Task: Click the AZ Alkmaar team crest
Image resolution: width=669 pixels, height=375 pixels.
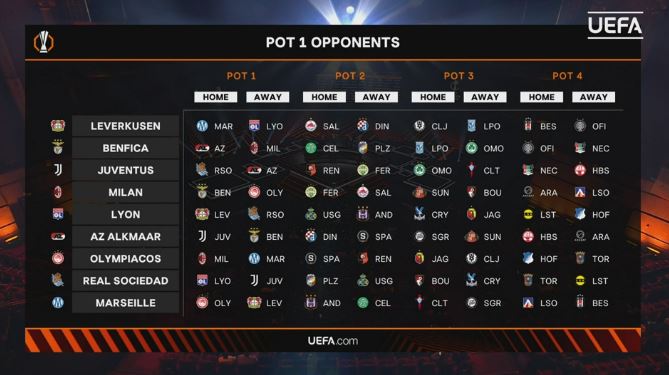Action: coord(58,236)
